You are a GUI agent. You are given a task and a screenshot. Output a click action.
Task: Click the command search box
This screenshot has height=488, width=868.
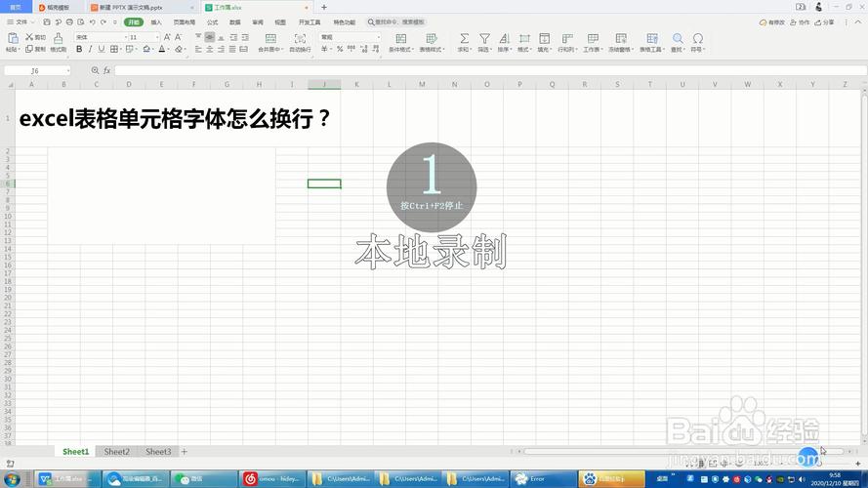pyautogui.click(x=396, y=22)
